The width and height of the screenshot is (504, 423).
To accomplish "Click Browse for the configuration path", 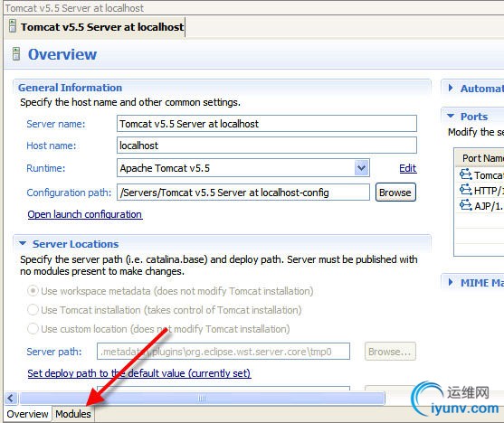I will 395,193.
